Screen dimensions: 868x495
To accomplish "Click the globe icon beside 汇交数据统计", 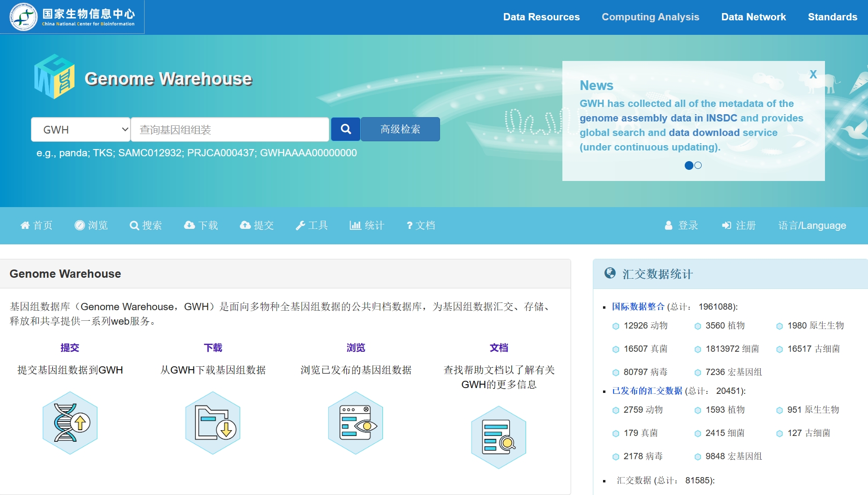I will coord(610,273).
